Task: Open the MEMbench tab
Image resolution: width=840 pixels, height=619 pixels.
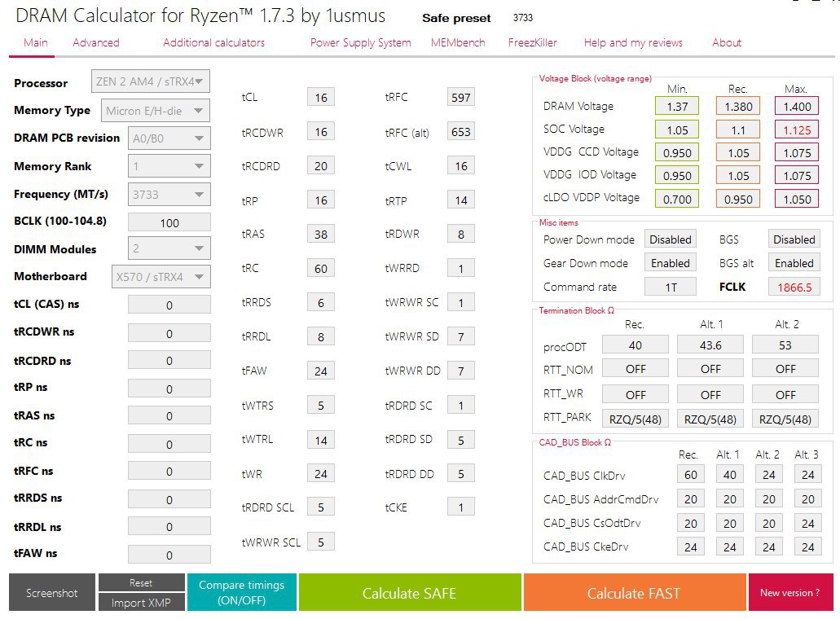Action: click(458, 43)
